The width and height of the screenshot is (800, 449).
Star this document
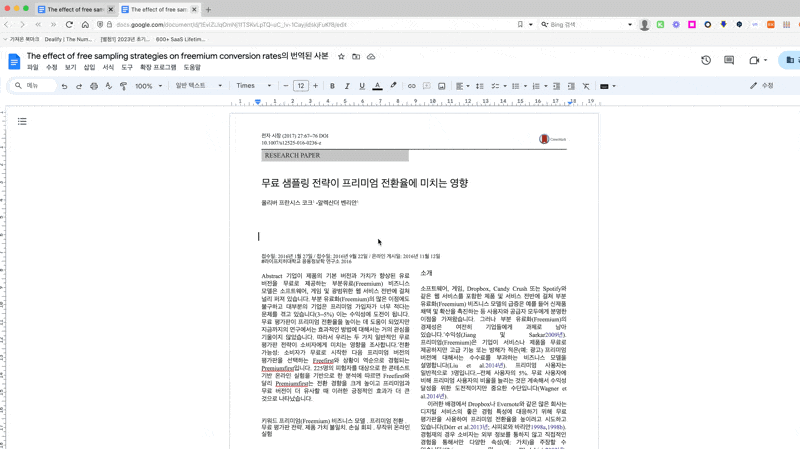click(x=341, y=57)
